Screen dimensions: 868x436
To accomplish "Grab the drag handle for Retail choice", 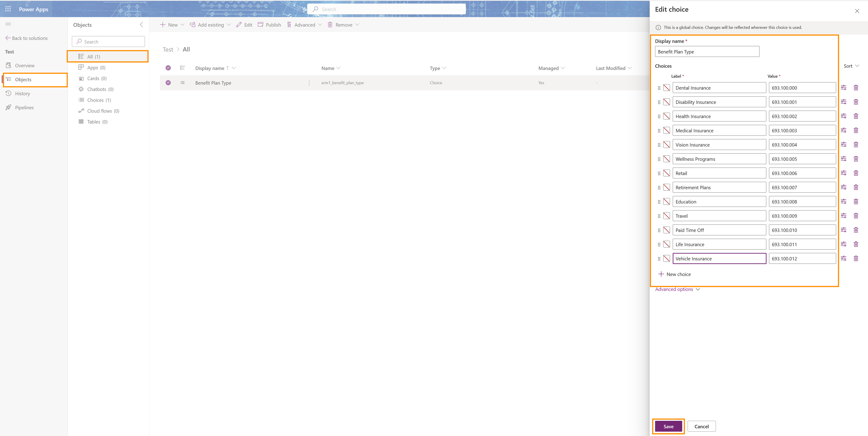I will click(659, 173).
